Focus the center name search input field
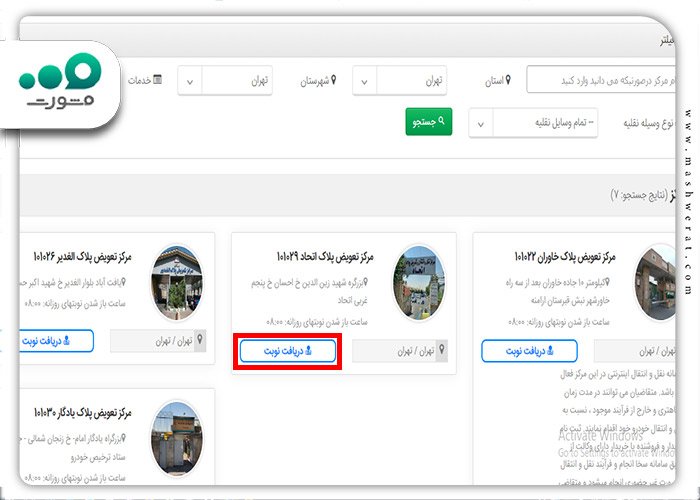 tap(601, 79)
